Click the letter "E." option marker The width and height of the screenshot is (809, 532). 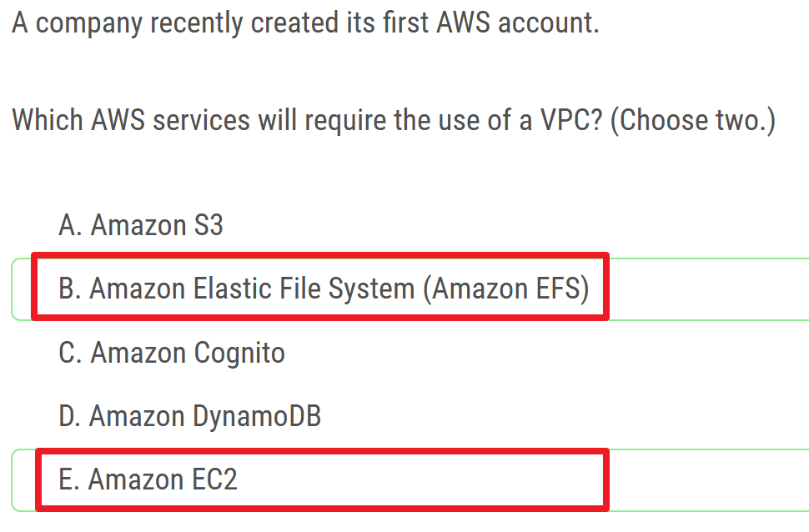(69, 479)
